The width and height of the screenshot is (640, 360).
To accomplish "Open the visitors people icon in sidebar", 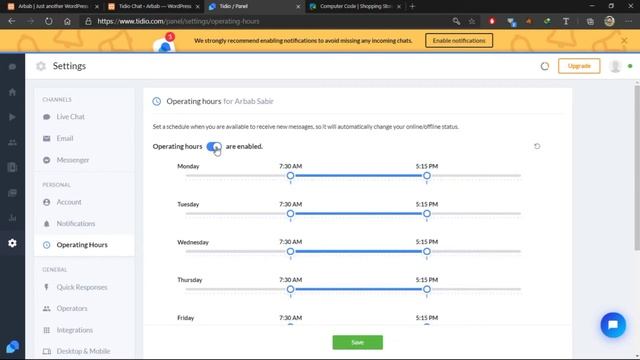I will pos(12,142).
